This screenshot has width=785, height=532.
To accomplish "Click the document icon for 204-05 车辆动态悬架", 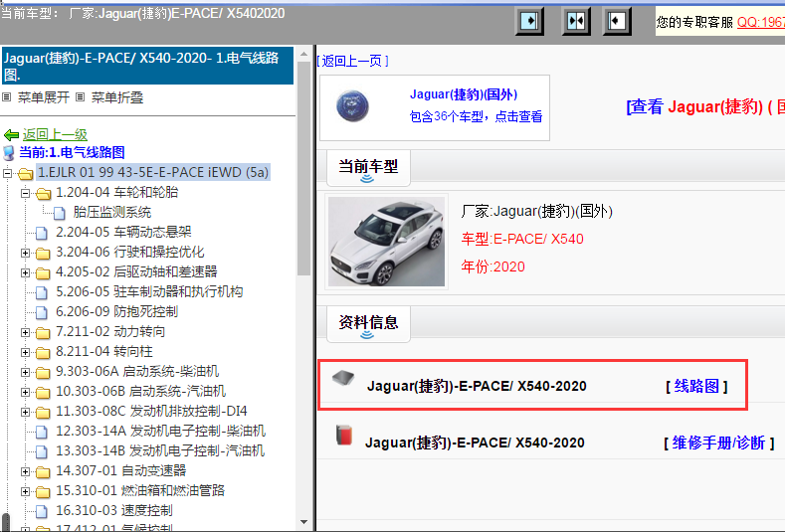I will [x=42, y=234].
